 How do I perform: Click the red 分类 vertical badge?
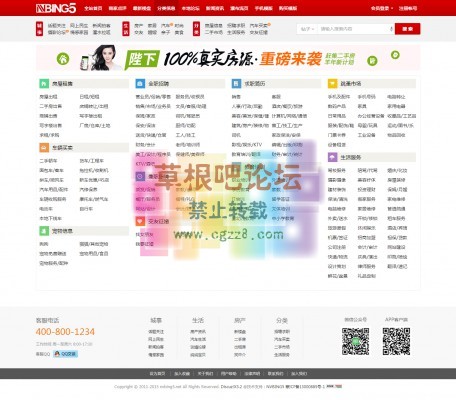196,29
